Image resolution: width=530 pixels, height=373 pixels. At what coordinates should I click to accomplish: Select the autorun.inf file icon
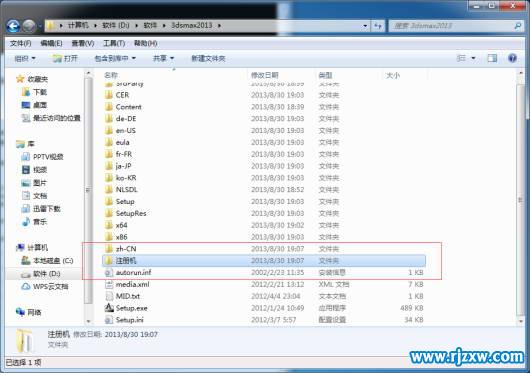click(109, 272)
